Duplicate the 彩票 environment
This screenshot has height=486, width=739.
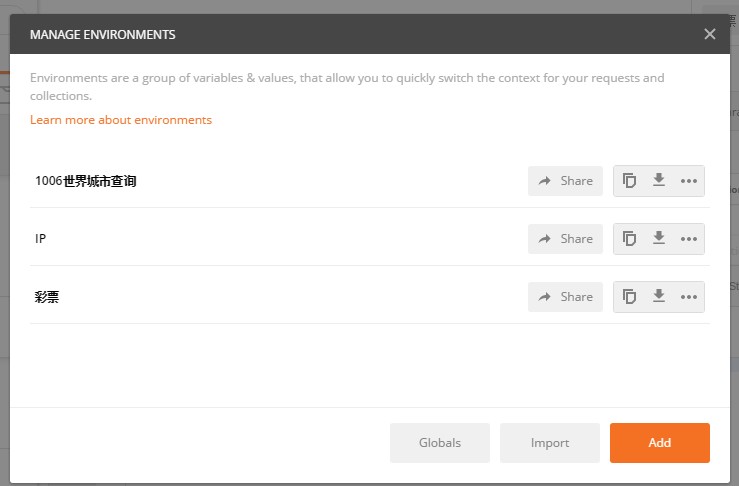coord(629,297)
